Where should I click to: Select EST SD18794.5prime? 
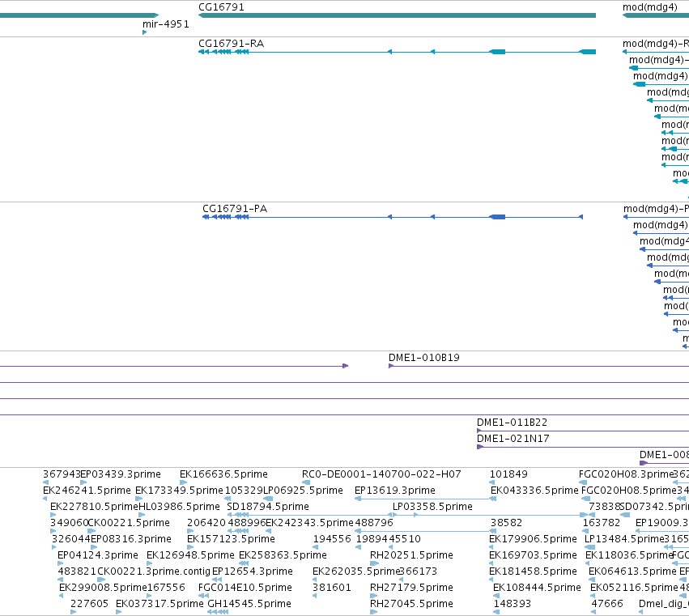[268, 507]
